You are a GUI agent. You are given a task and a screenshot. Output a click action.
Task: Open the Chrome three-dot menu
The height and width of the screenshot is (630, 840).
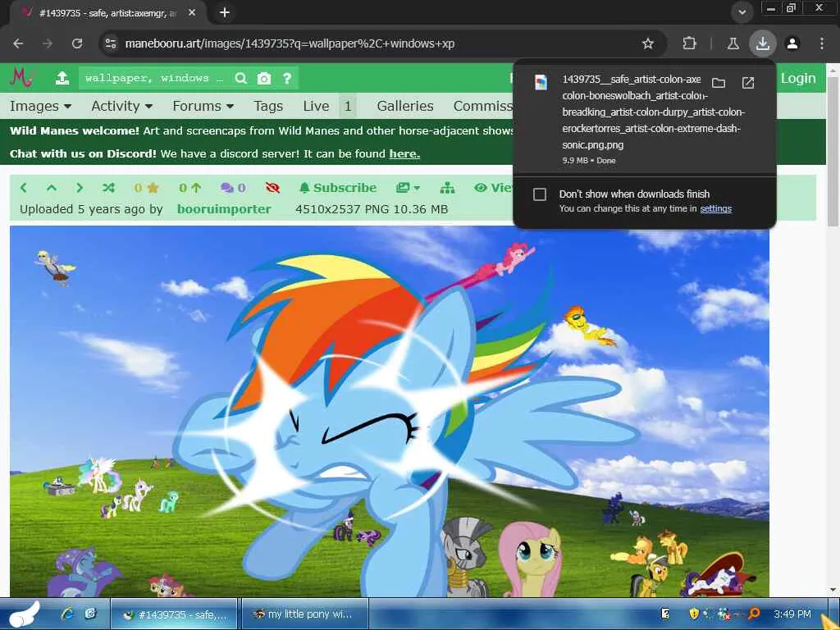click(822, 43)
